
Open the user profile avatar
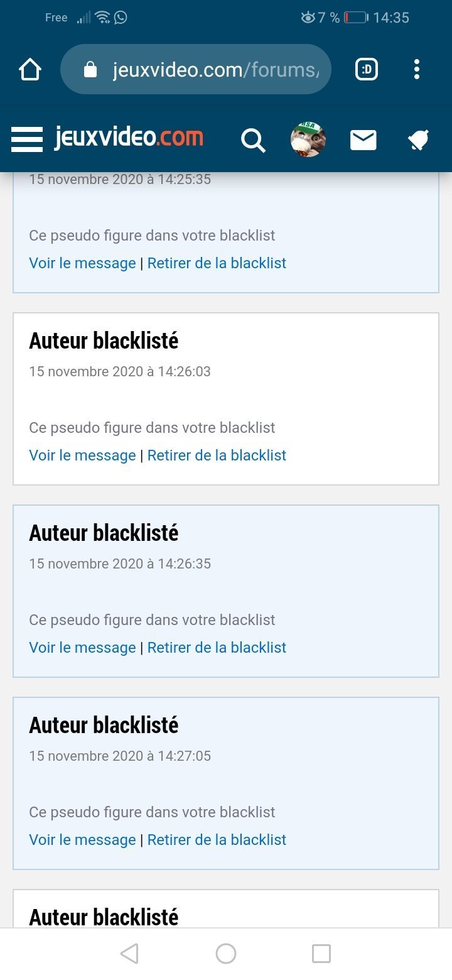click(308, 139)
